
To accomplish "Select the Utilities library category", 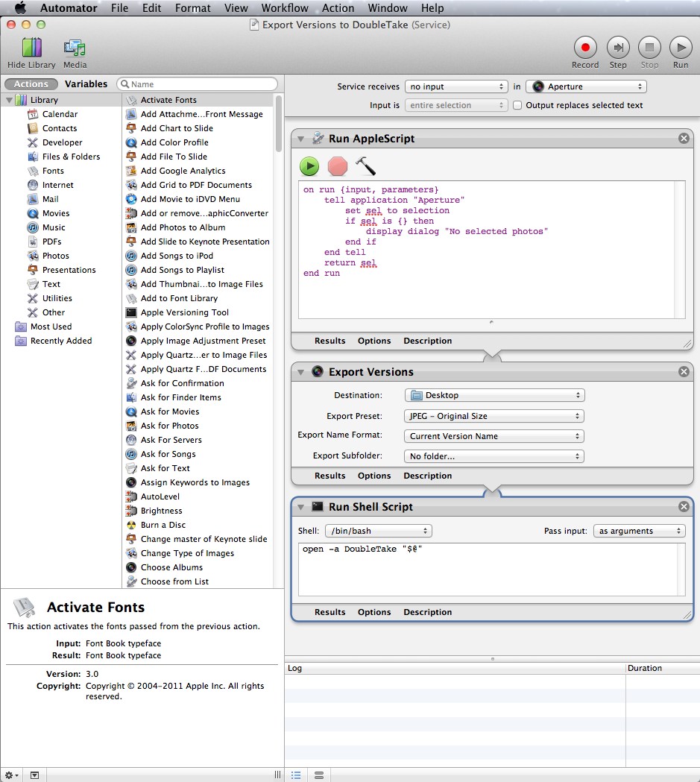I will coord(57,298).
